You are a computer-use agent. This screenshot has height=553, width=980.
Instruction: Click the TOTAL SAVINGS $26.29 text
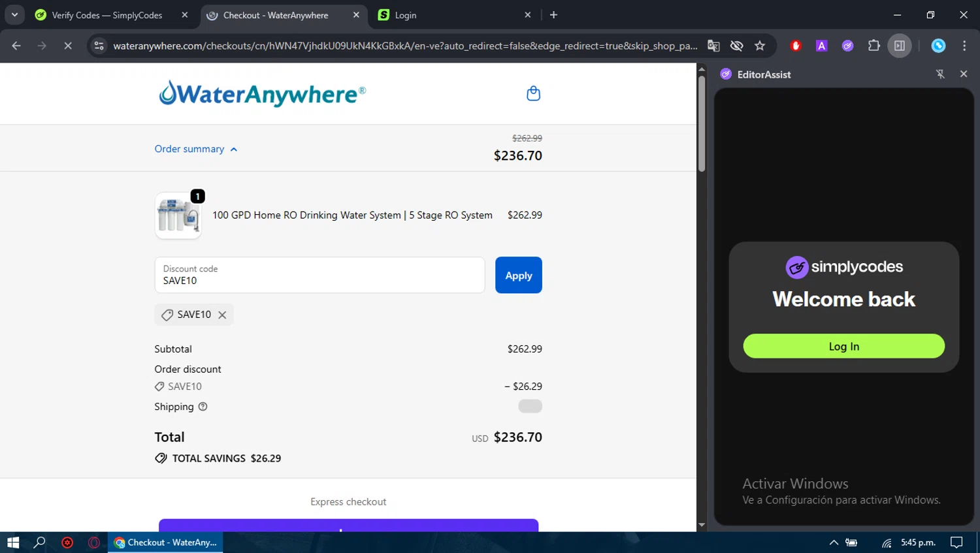pyautogui.click(x=226, y=458)
